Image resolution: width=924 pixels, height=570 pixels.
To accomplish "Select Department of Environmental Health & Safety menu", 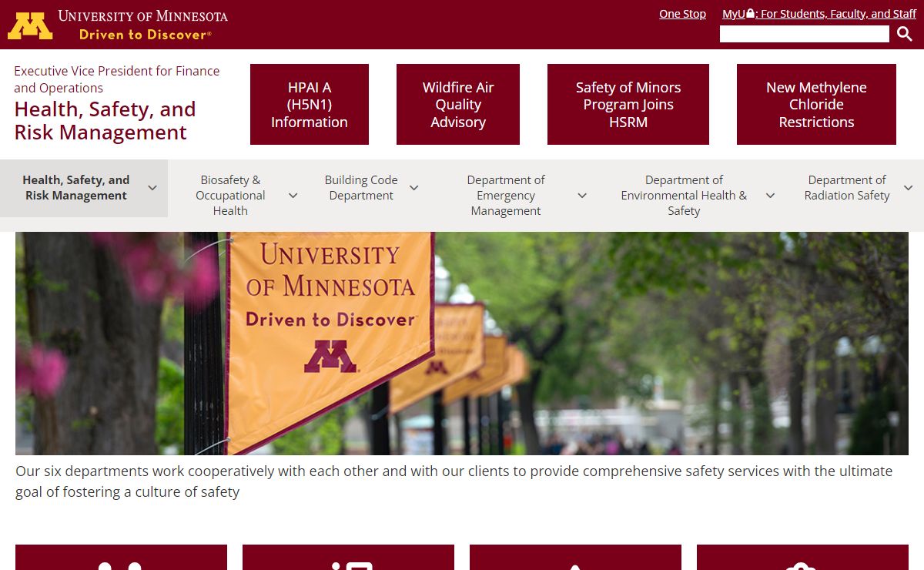I will coord(684,196).
